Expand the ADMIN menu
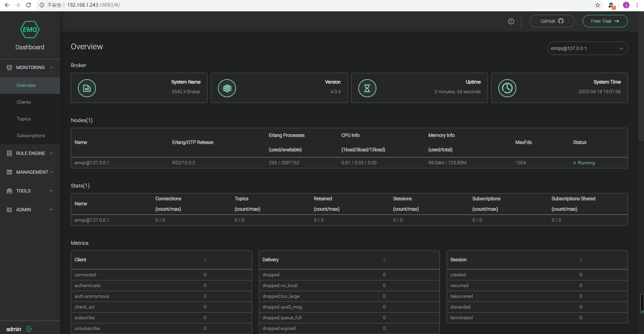 [30, 210]
